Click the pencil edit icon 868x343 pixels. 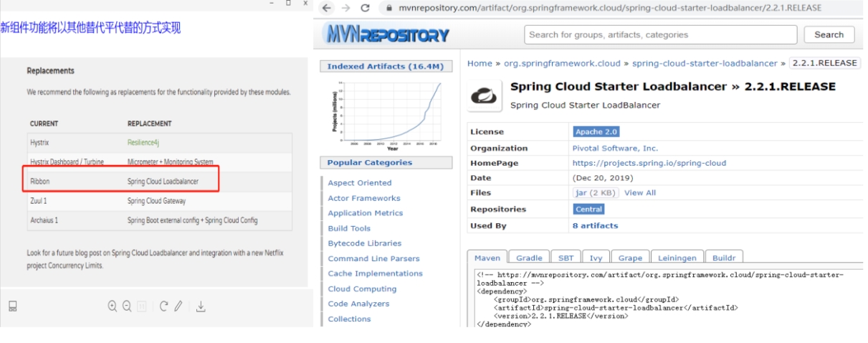click(x=178, y=306)
